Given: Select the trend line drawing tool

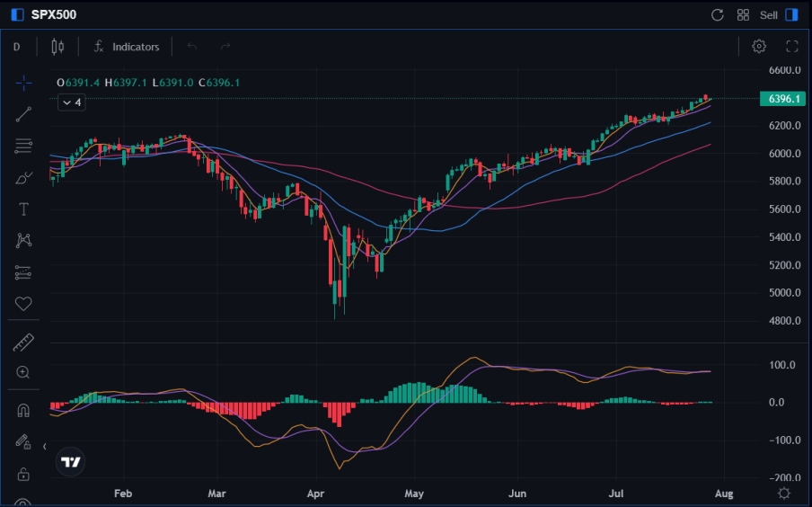Looking at the screenshot, I should pos(23,114).
